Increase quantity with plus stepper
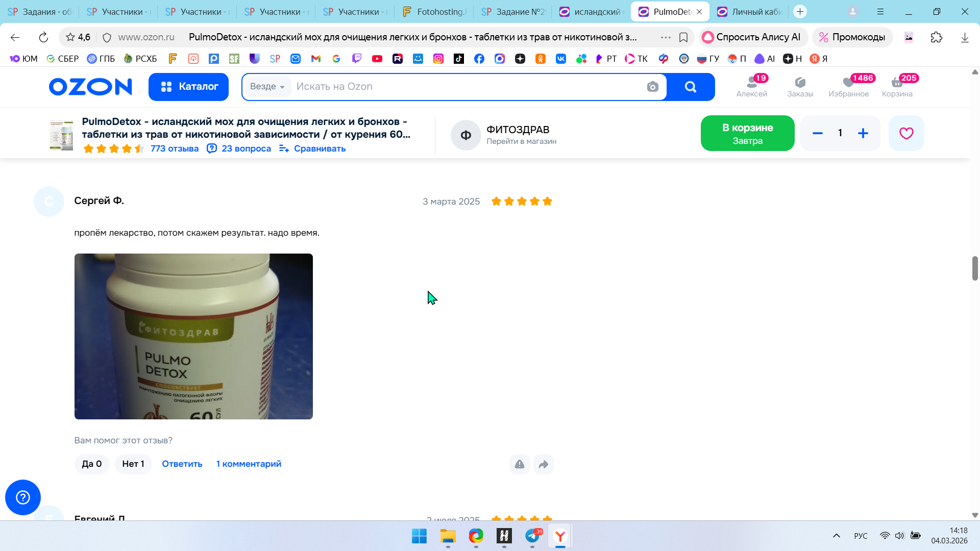The image size is (980, 551). 863,133
